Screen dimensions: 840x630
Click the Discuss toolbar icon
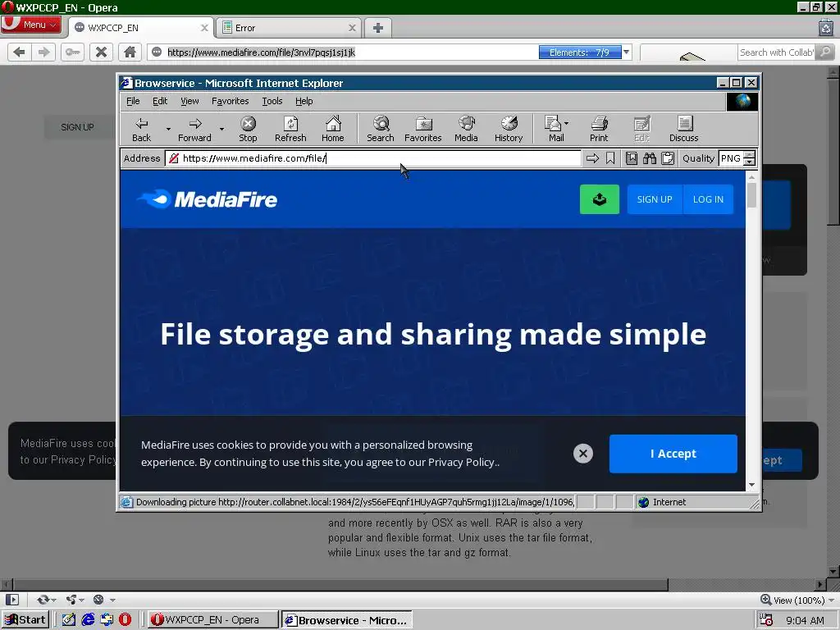pos(684,130)
